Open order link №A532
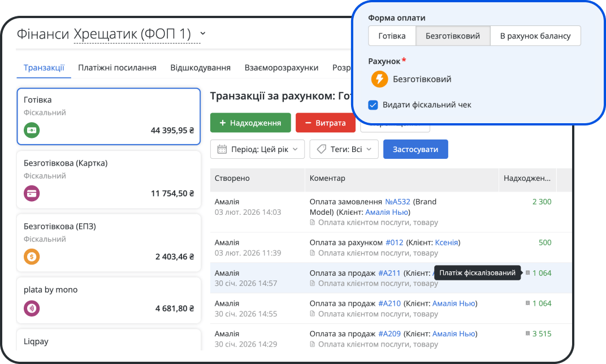This screenshot has height=364, width=606. click(x=397, y=202)
